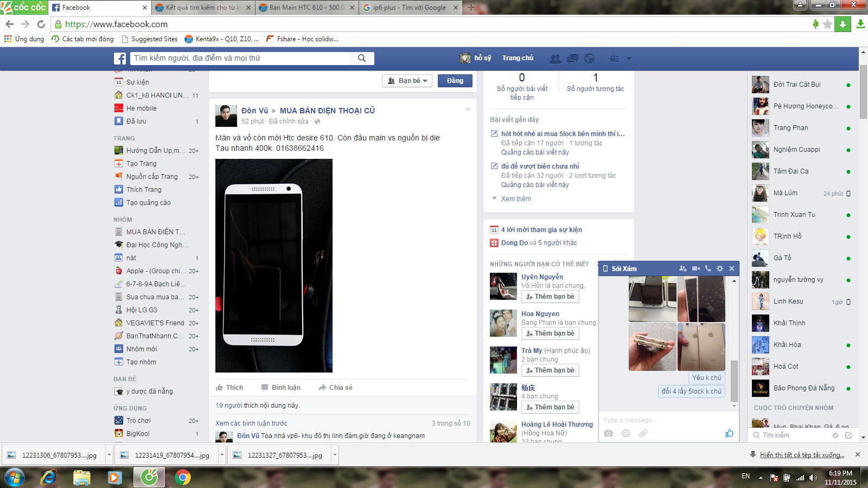Switch to Kết quả tìm kiếm tab

click(203, 8)
